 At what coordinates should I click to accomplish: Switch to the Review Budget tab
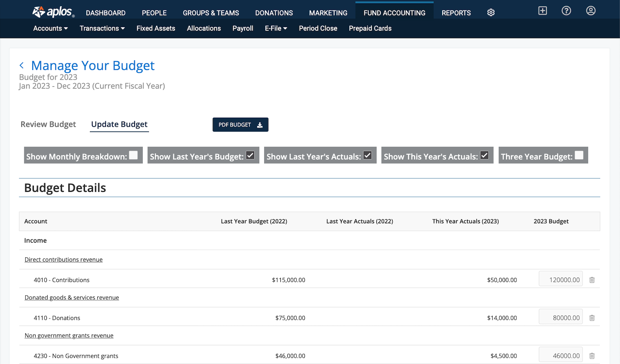[48, 124]
